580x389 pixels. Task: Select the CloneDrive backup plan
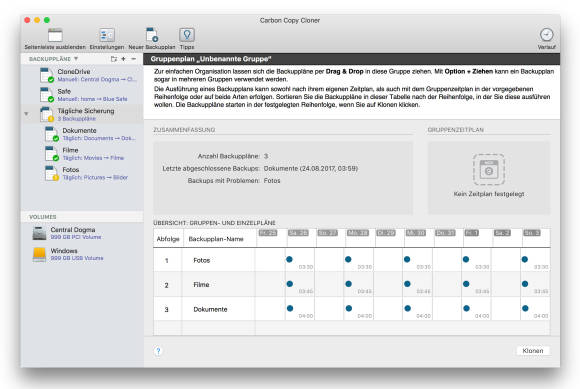(82, 75)
